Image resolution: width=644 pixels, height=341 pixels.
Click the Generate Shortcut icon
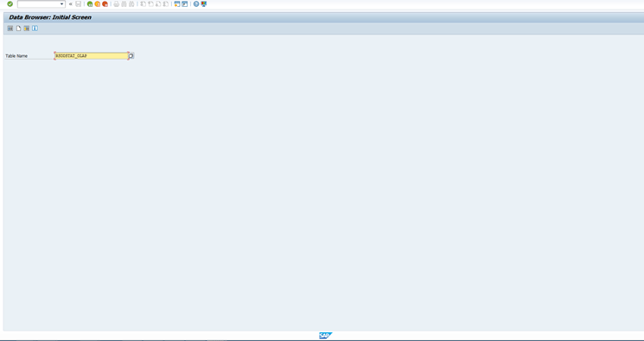[x=184, y=4]
